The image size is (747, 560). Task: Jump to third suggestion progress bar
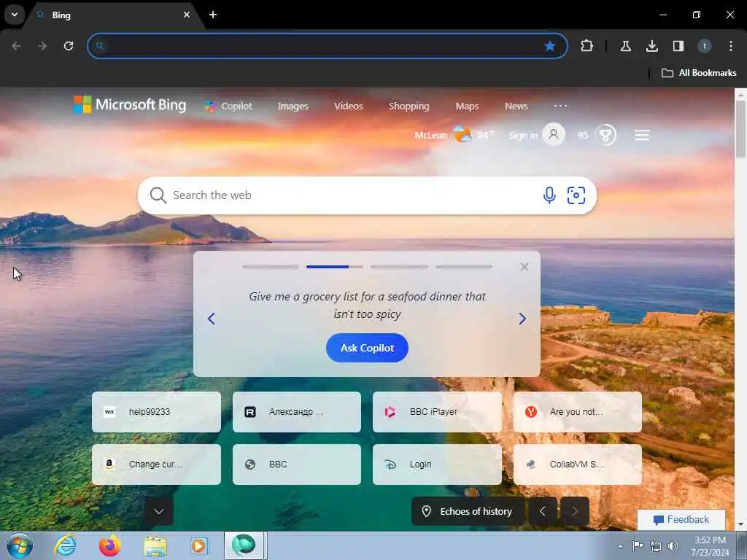pos(399,267)
